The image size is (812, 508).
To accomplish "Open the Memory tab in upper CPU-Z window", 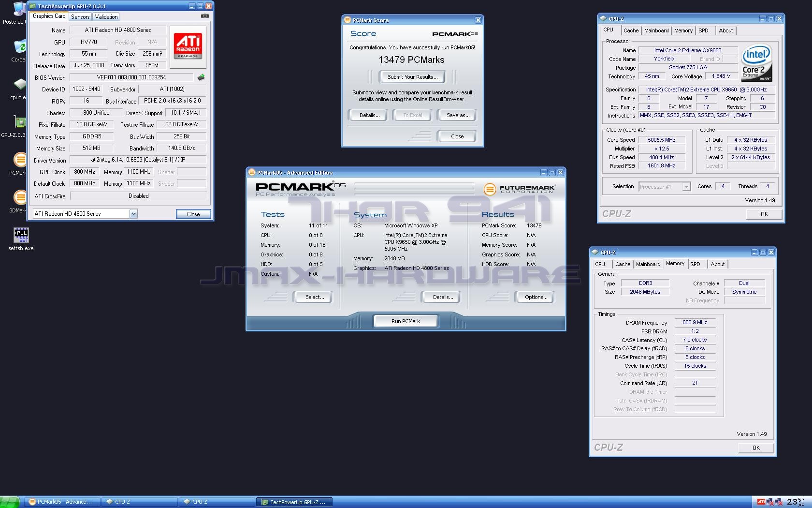I will click(683, 30).
